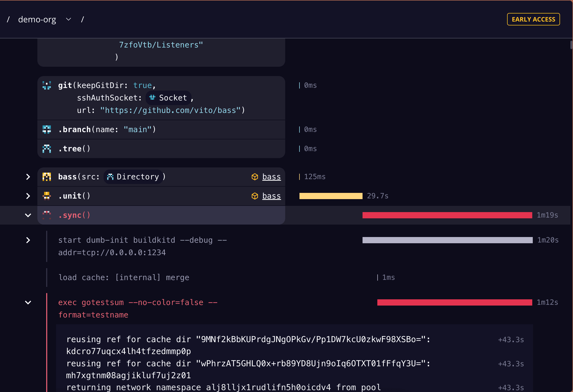The width and height of the screenshot is (573, 392).
Task: Select the .branch step icon
Action: pos(47,129)
